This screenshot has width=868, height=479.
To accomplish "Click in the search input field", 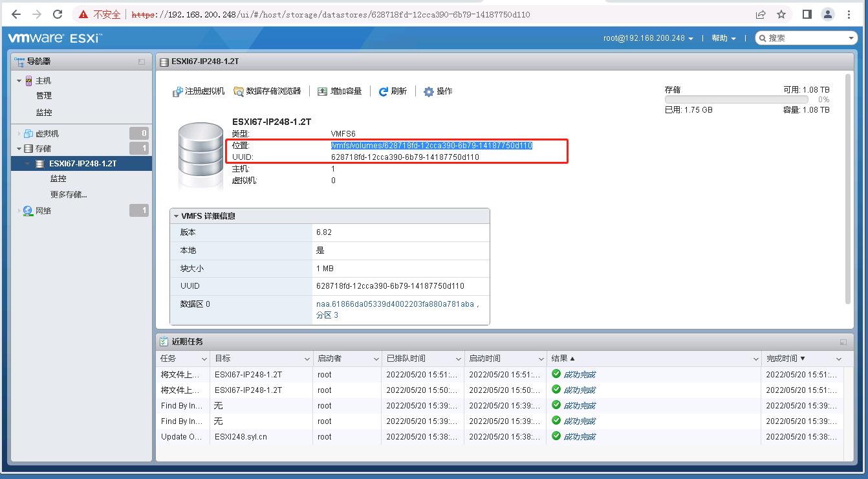I will 807,38.
